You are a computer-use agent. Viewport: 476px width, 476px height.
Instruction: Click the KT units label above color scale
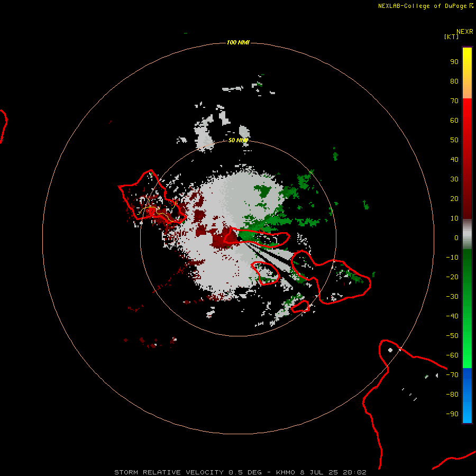coord(452,36)
